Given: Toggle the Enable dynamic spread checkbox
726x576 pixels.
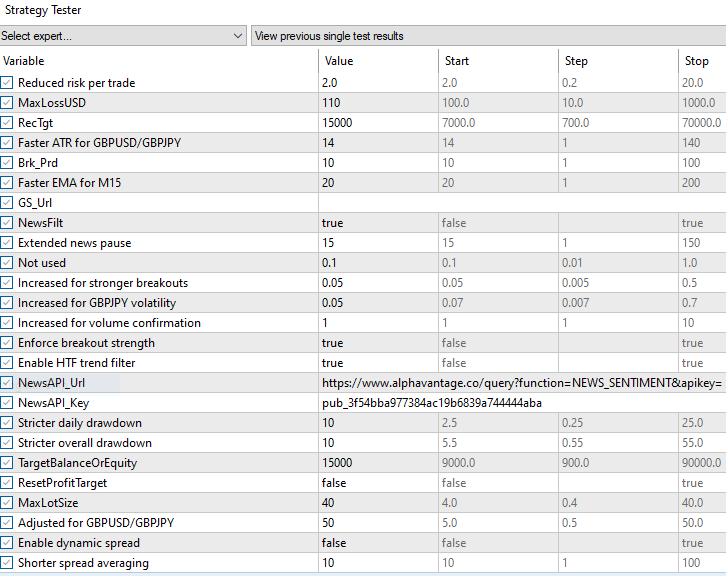Looking at the screenshot, I should click(x=8, y=543).
